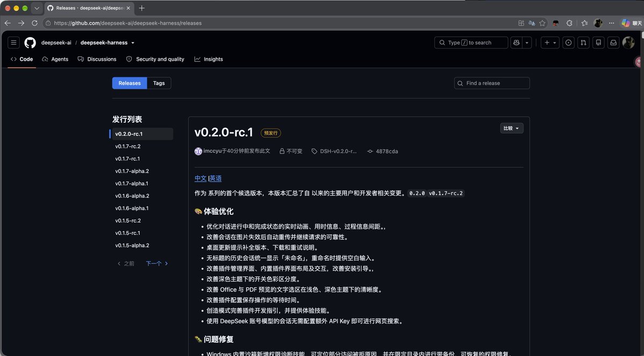Click the 问题修复 section heading
The width and height of the screenshot is (644, 356).
(219, 339)
